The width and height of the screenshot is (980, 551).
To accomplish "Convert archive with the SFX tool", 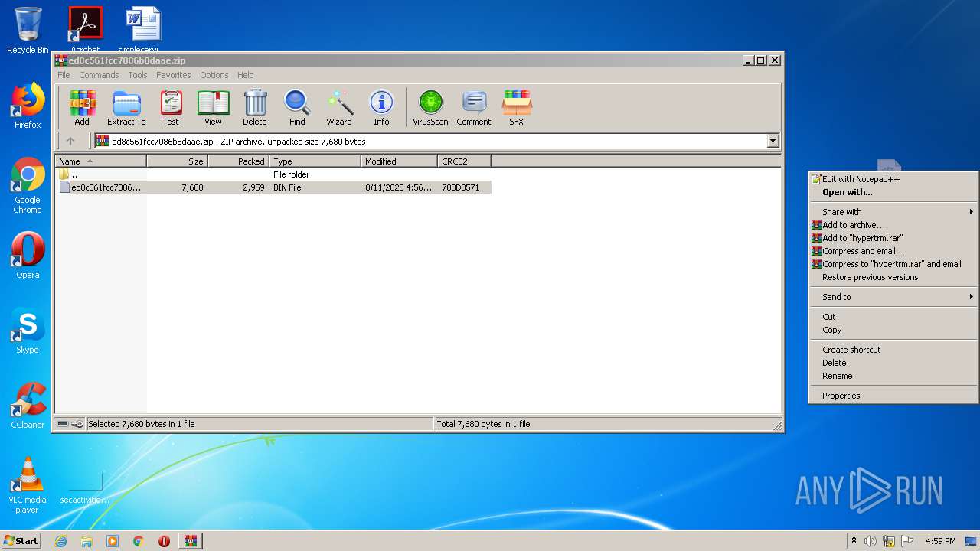I will 517,107.
